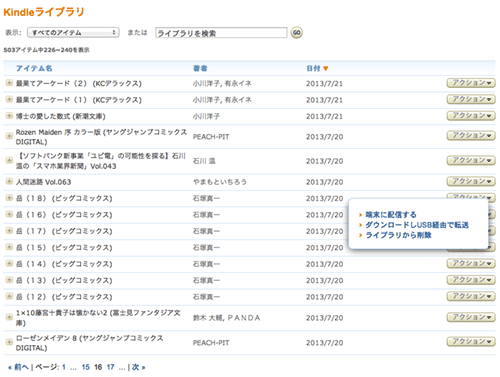Expand 博士の愛した数式 row plus icon
Image resolution: width=500 pixels, height=377 pixels.
pyautogui.click(x=9, y=116)
